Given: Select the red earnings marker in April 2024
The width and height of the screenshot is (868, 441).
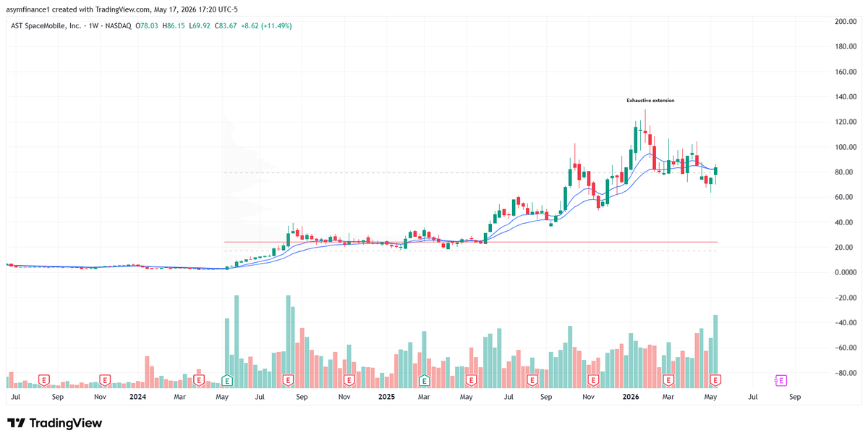Looking at the screenshot, I should pos(198,380).
